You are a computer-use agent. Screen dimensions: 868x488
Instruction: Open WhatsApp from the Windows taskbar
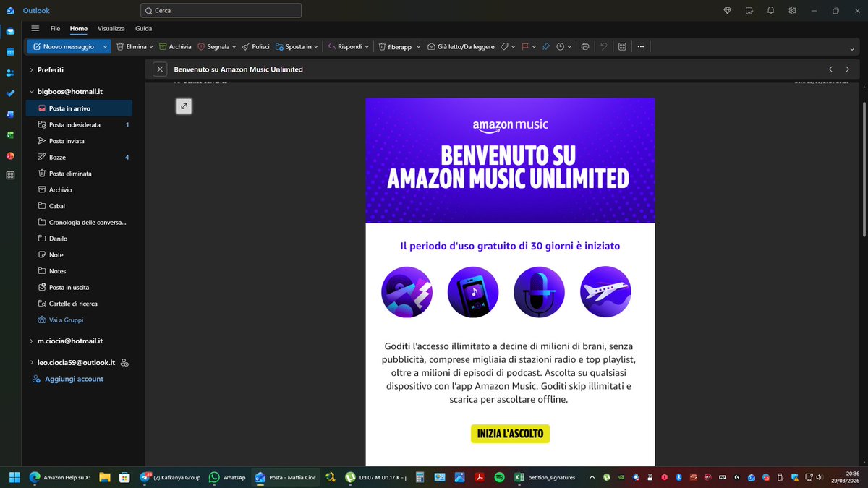(227, 477)
